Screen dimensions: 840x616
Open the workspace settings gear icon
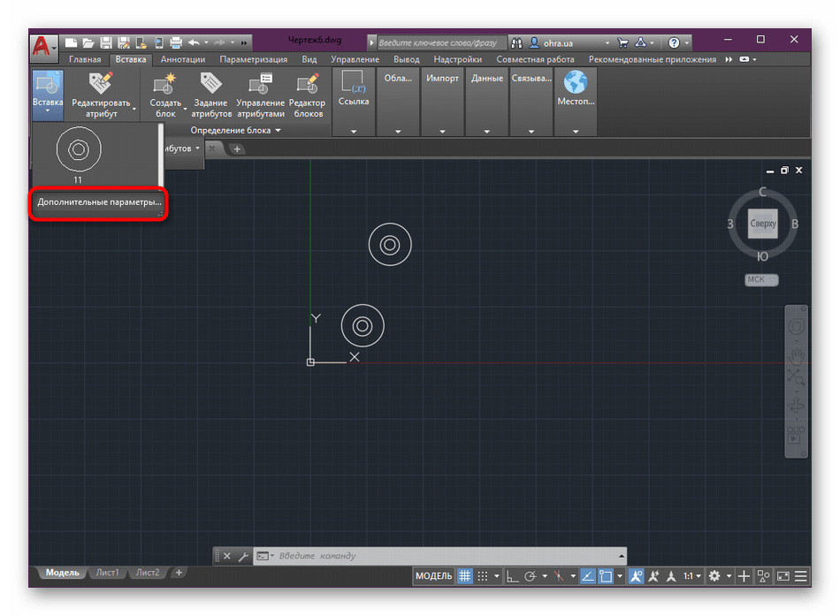click(714, 576)
